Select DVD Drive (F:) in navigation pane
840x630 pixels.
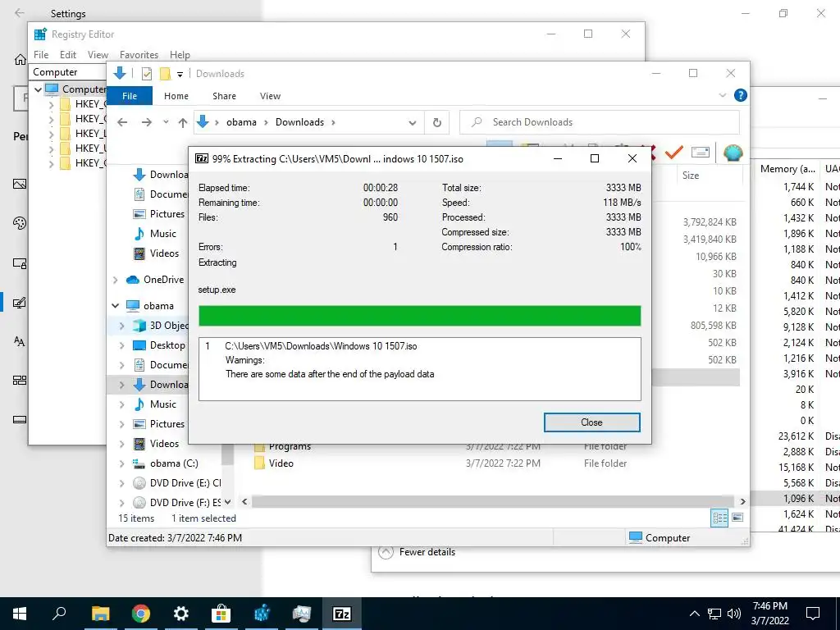pyautogui.click(x=177, y=503)
